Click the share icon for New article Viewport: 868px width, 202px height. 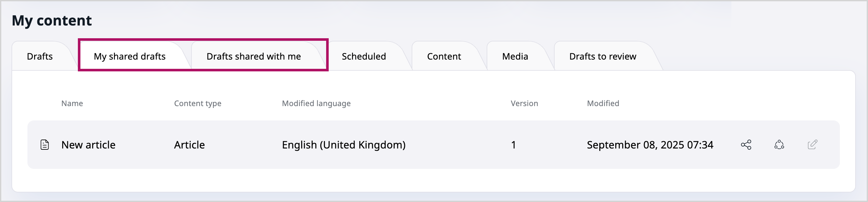[x=746, y=145]
